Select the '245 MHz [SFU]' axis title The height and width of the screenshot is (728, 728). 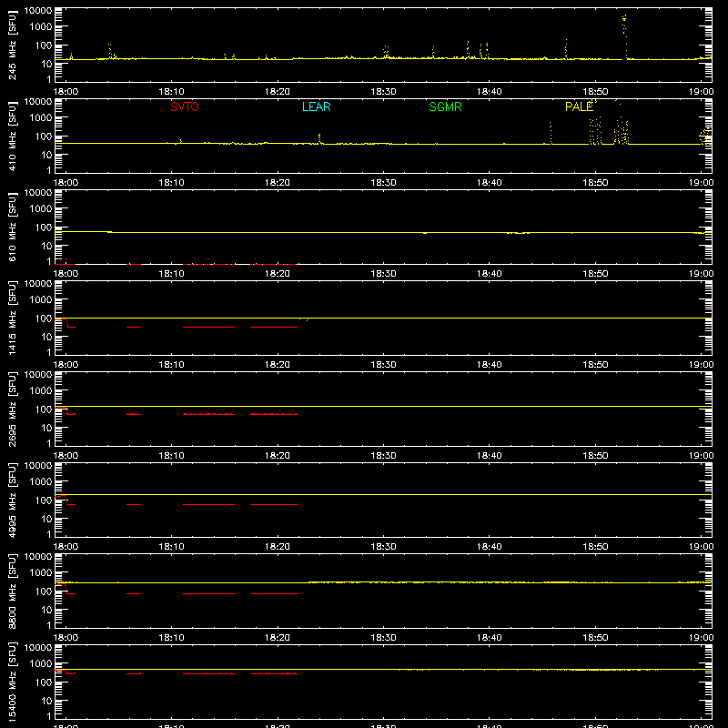(13, 45)
